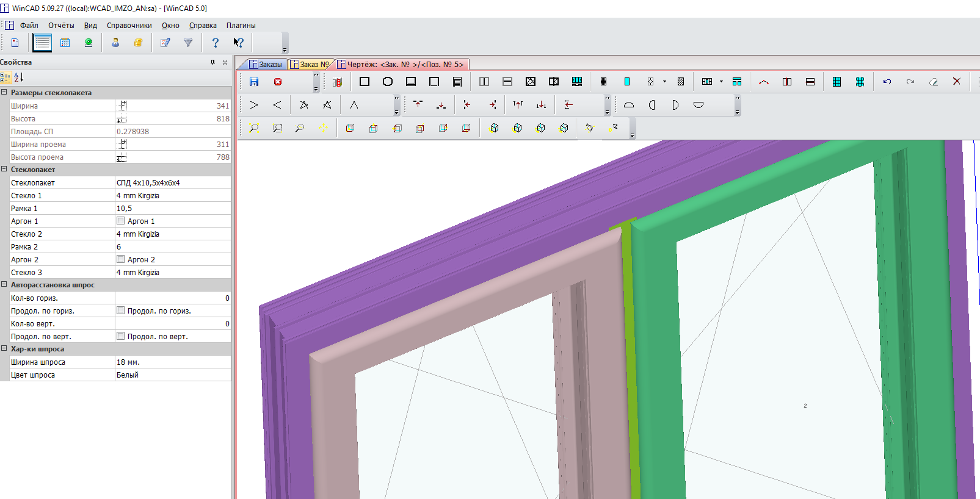This screenshot has width=980, height=499.
Task: Open dropdown arrow next to triple-sash icon
Action: (721, 82)
